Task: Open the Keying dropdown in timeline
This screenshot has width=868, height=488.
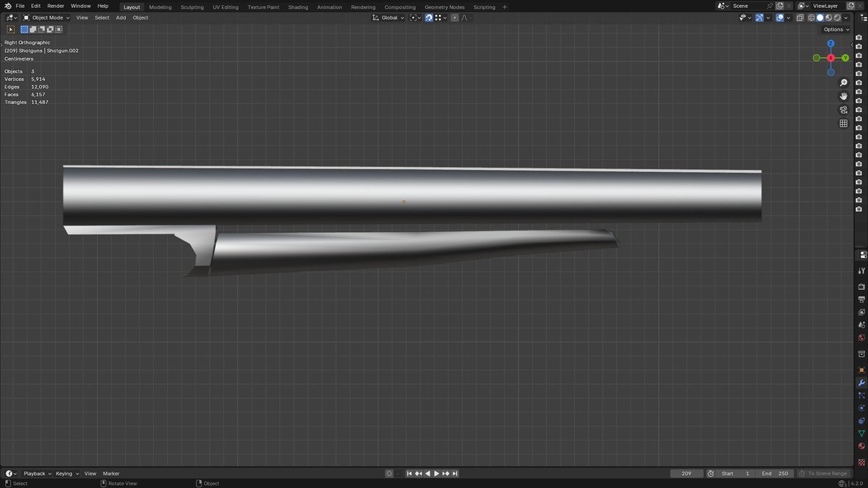Action: (67, 474)
